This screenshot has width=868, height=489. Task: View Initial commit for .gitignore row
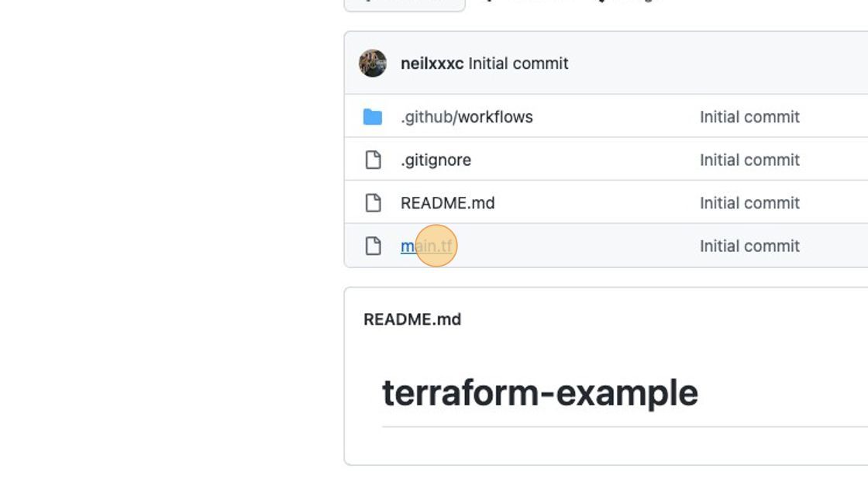tap(749, 160)
